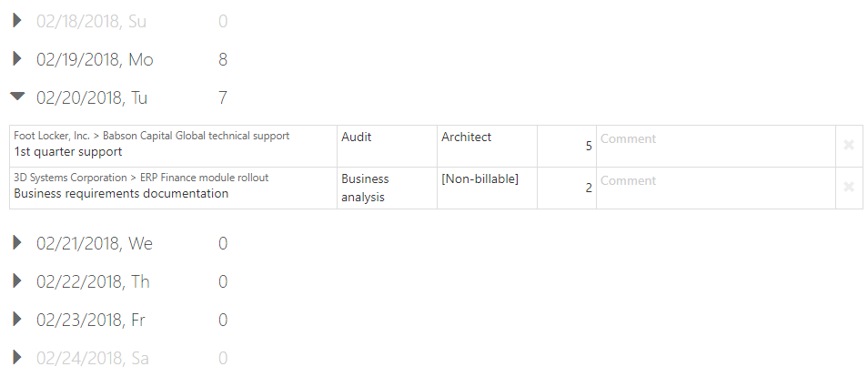This screenshot has width=868, height=377.
Task: Select the Architect role cell
Action: point(487,146)
